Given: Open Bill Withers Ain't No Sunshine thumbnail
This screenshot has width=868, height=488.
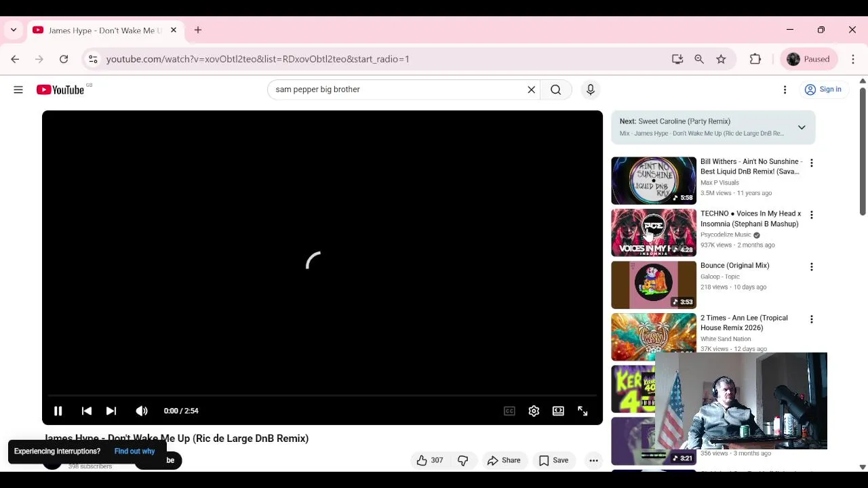Looking at the screenshot, I should pyautogui.click(x=654, y=180).
